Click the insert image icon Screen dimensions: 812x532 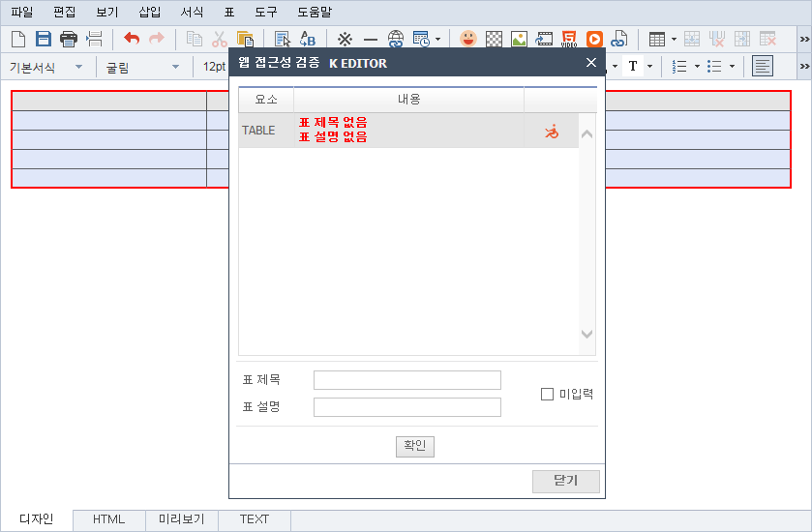click(519, 40)
